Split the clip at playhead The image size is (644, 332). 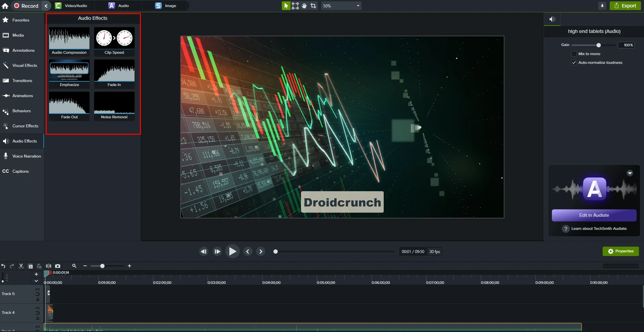[x=48, y=266]
